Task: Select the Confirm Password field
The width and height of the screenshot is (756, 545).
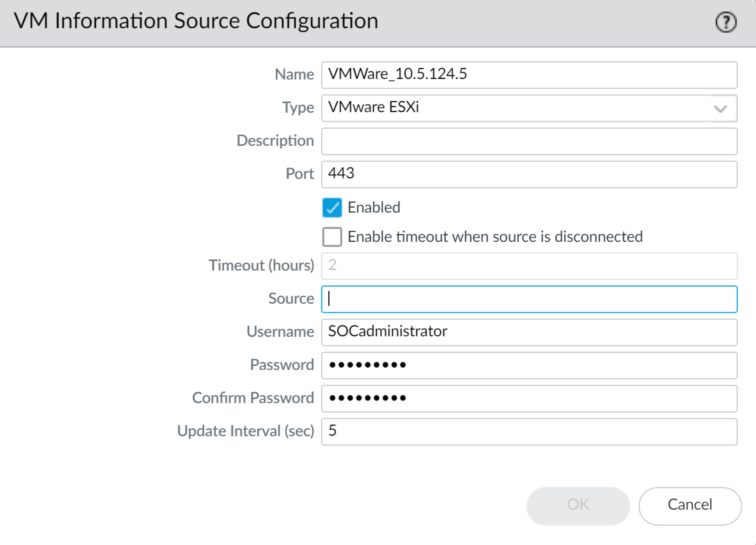Action: [529, 398]
